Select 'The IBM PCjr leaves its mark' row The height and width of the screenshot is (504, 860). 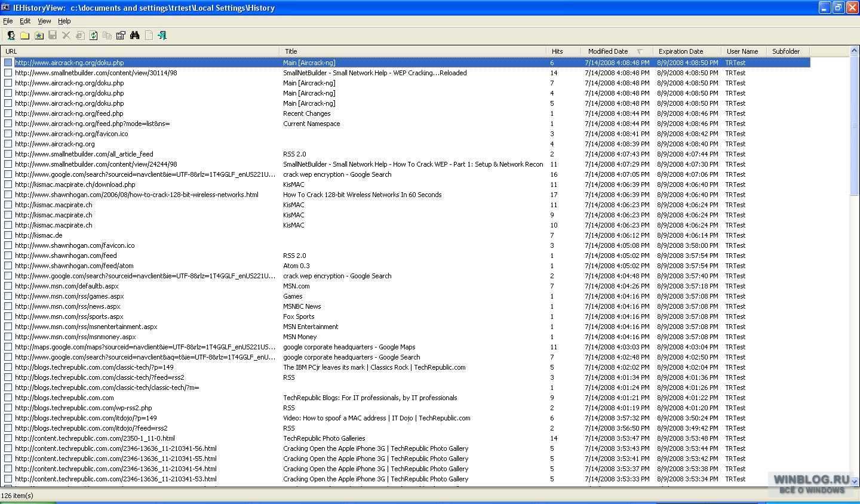pos(406,367)
